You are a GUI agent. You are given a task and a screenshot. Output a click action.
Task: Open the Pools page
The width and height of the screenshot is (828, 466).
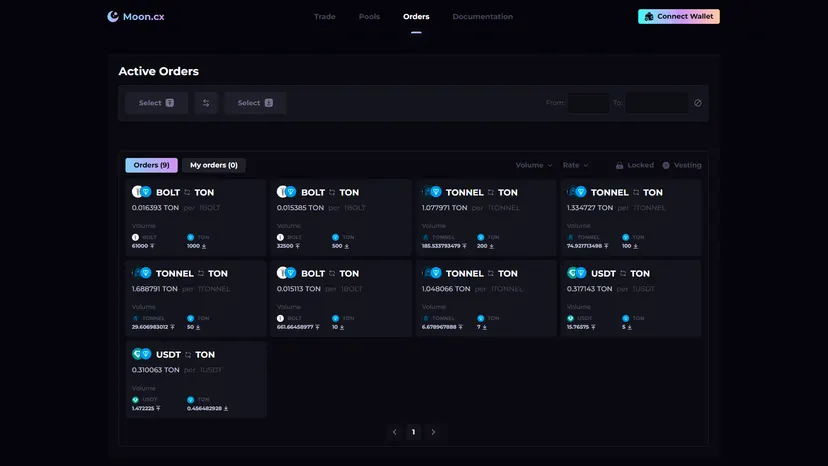(x=369, y=16)
